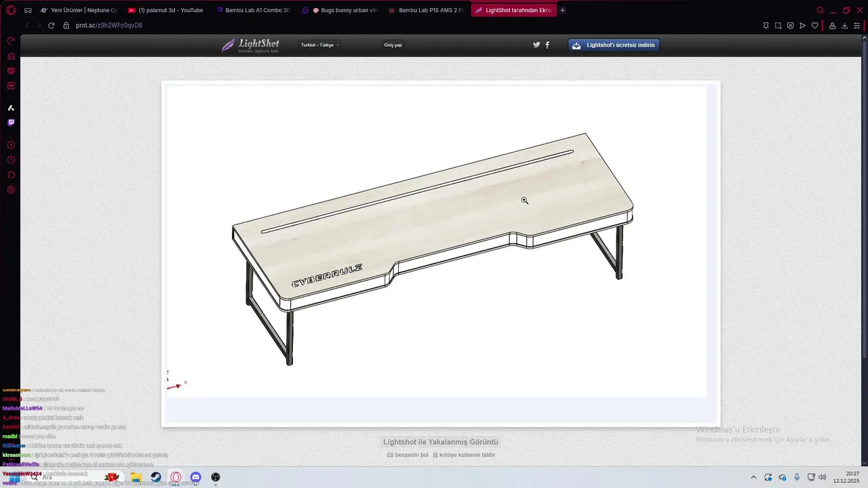Click the kötüye kullanım bildir link
The height and width of the screenshot is (488, 868).
pyautogui.click(x=464, y=455)
